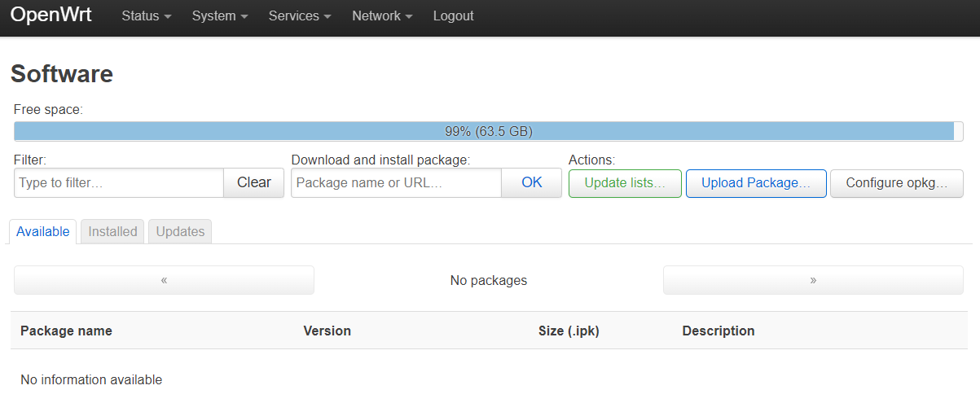Click OK to install package

click(532, 182)
